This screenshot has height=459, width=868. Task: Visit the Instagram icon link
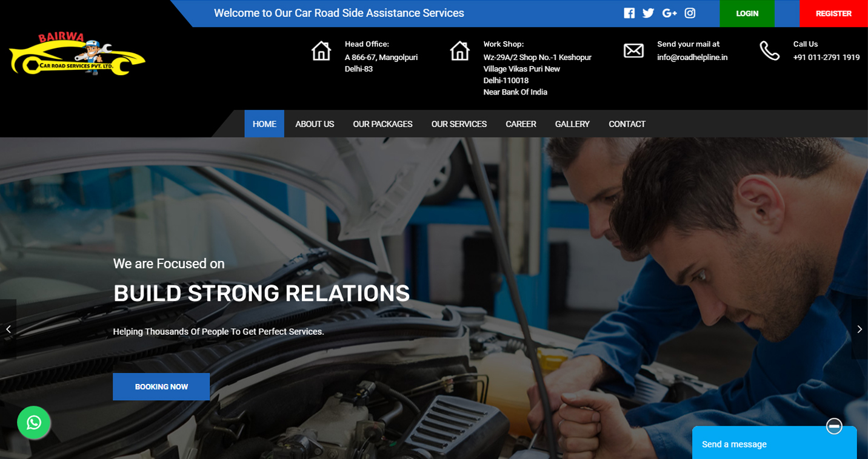pos(690,13)
